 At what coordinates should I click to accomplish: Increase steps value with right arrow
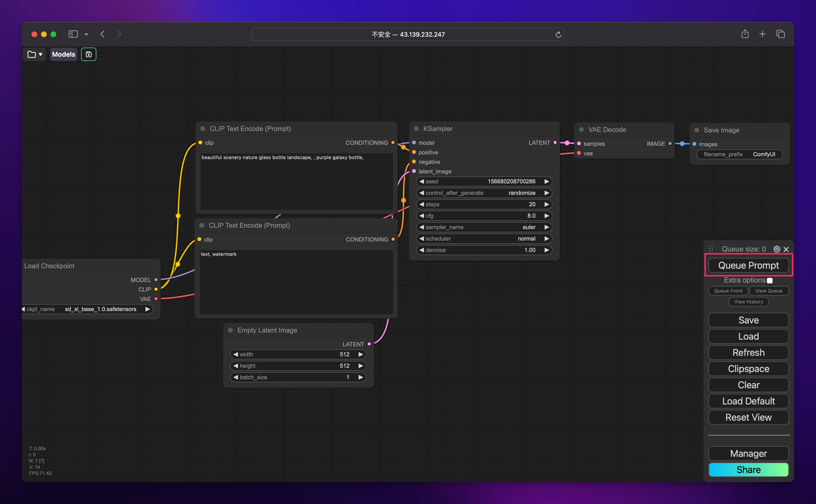pos(547,204)
